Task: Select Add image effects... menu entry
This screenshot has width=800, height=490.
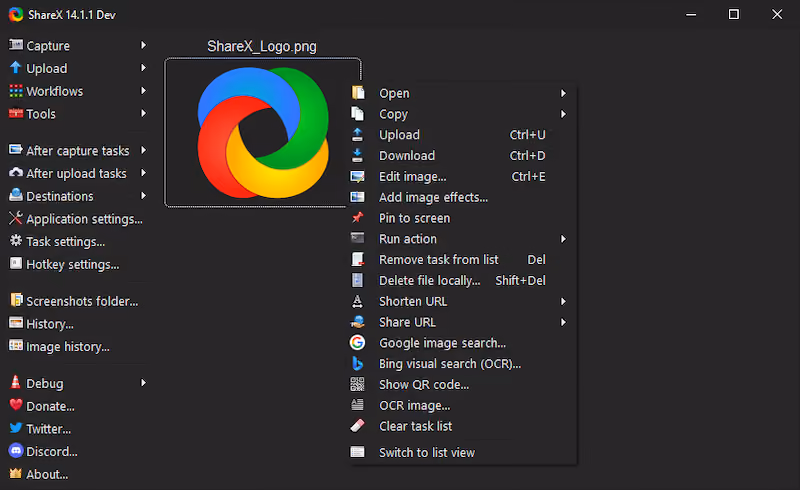Action: 462,197
